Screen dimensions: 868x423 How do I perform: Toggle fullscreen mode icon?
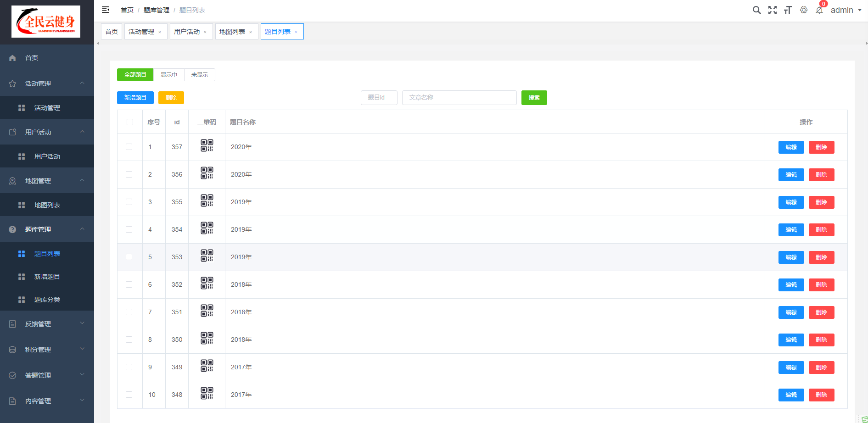pyautogui.click(x=773, y=10)
